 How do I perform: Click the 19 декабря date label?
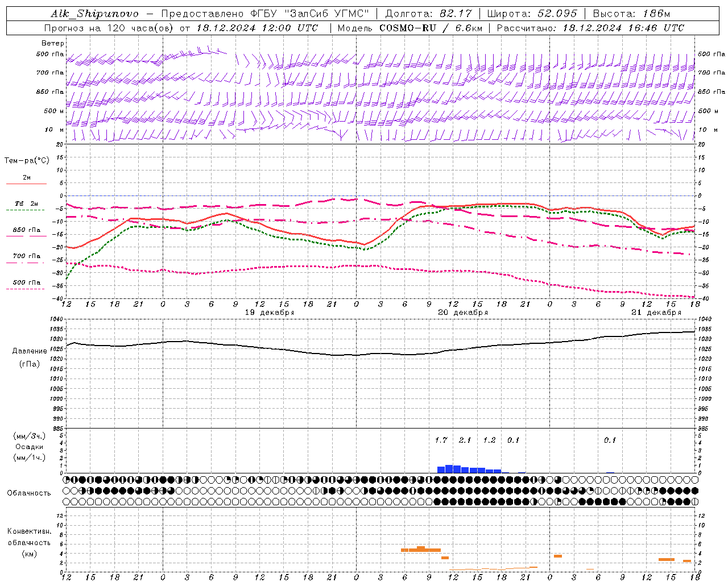click(x=270, y=313)
